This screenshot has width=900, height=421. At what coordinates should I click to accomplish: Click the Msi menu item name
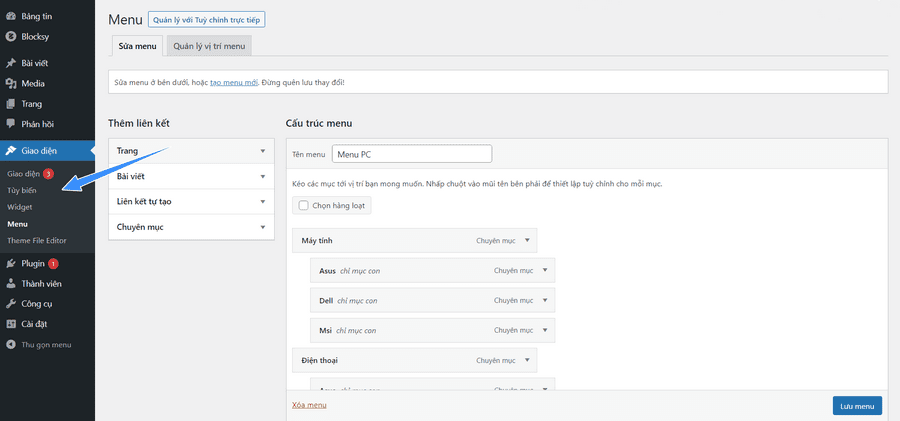point(325,331)
